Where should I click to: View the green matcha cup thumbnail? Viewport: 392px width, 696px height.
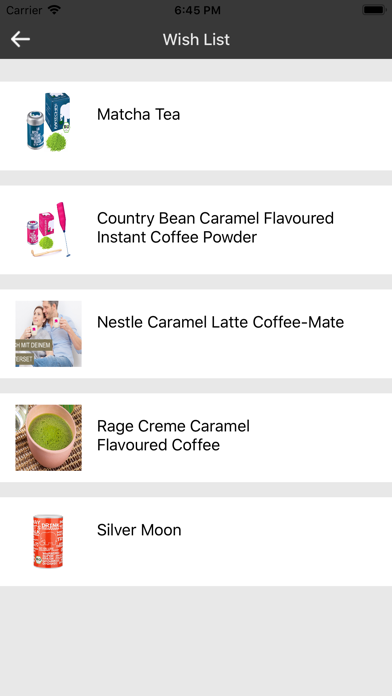pos(48,438)
